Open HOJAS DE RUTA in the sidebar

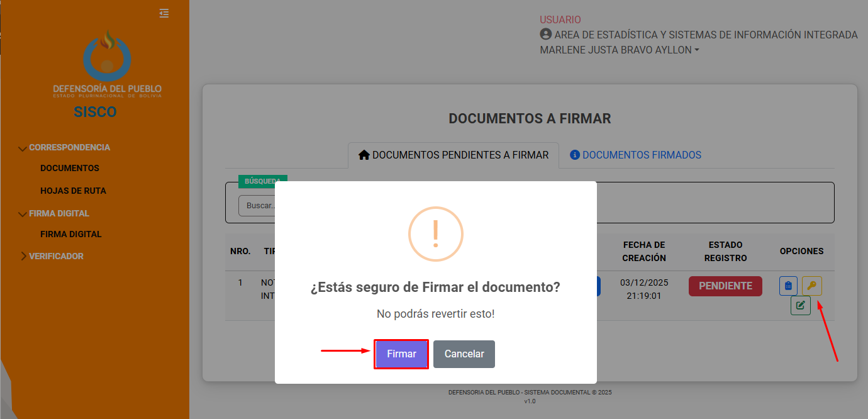(73, 191)
